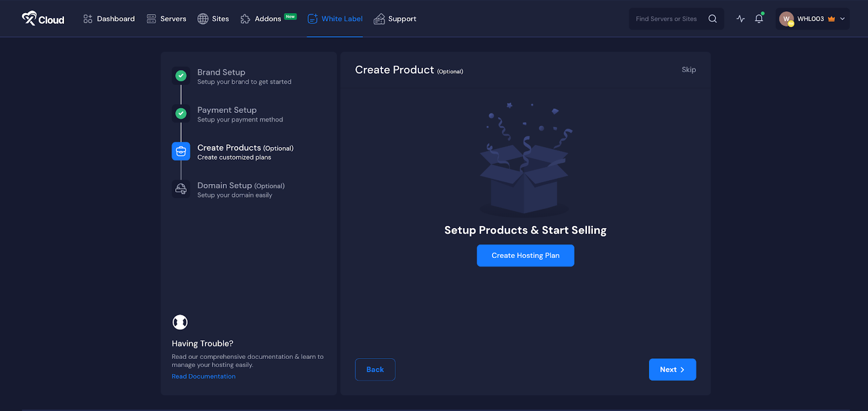Screen dimensions: 868x411
Task: Click the Payment Setup green checkmark icon
Action: 181,113
